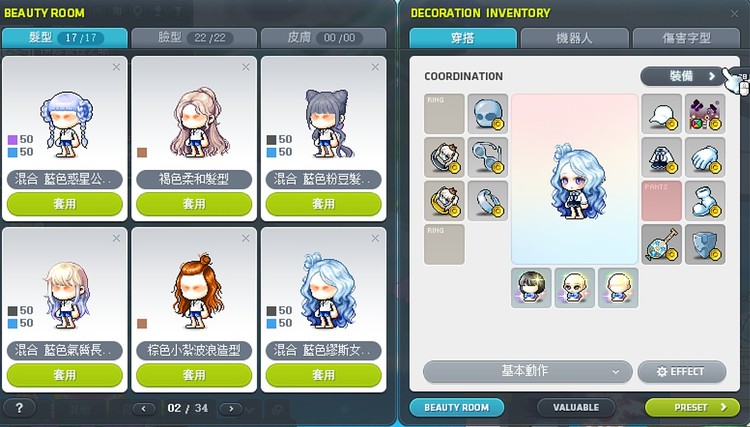Select the black-haired head preset icon

[x=531, y=287]
